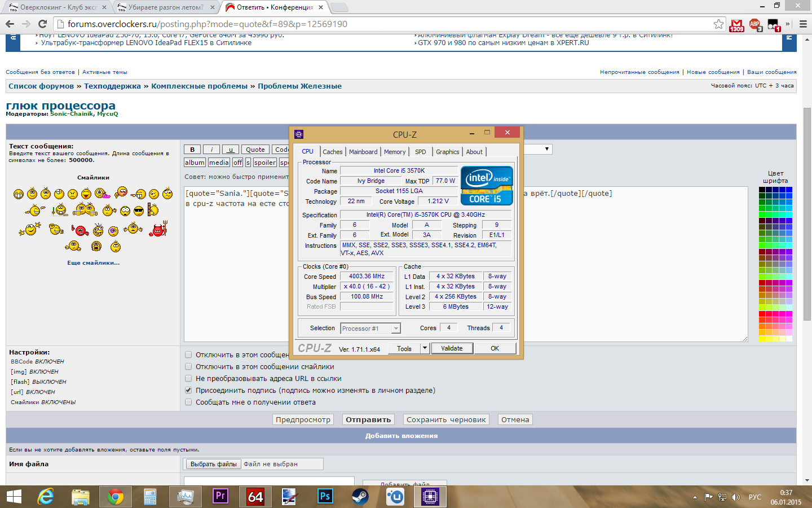Open 'Проблемы Железные' breadcrumb link
This screenshot has height=508, width=812.
299,86
